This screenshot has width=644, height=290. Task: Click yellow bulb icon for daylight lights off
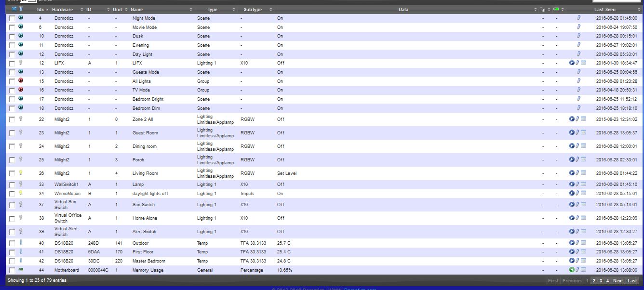(x=21, y=193)
